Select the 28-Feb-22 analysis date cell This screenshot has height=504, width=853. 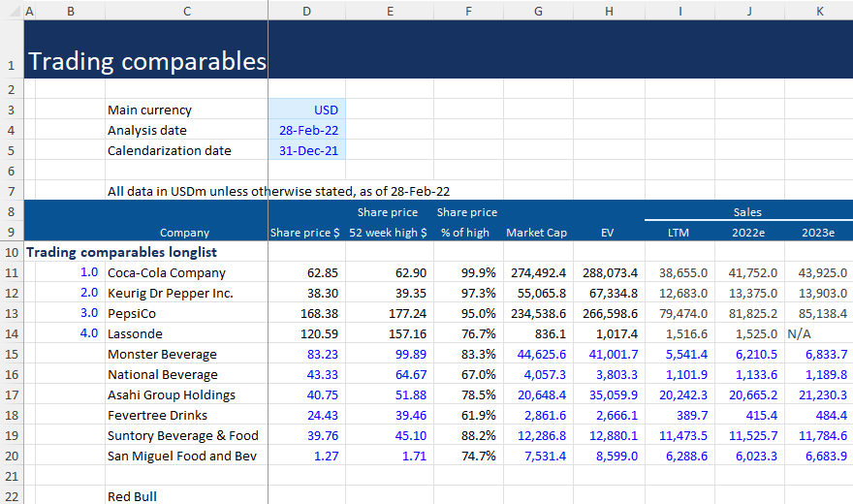307,130
